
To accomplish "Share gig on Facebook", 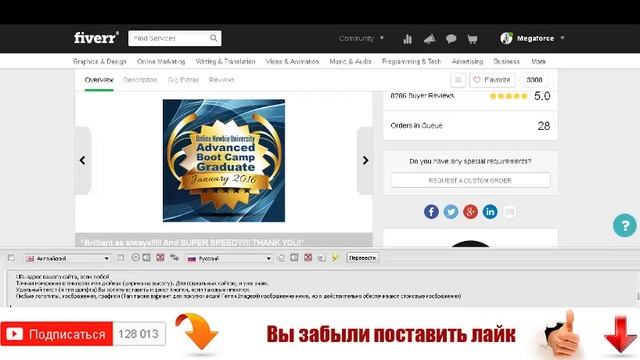I will tap(431, 211).
